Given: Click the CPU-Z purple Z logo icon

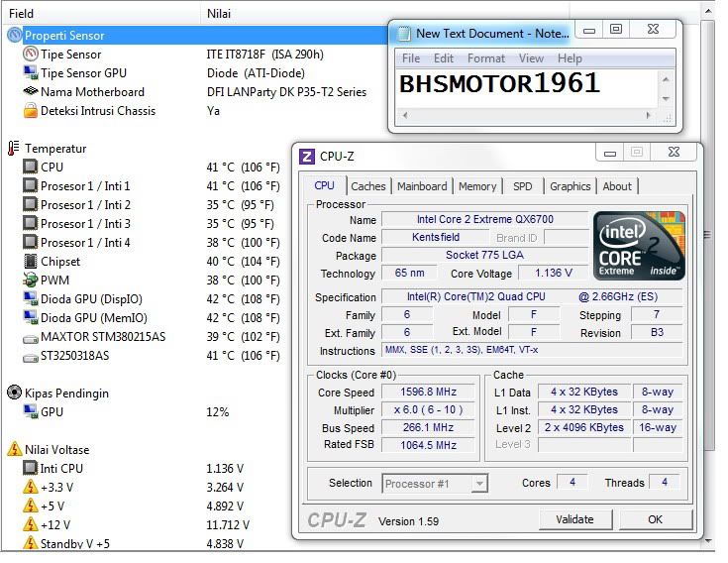Looking at the screenshot, I should [x=306, y=157].
